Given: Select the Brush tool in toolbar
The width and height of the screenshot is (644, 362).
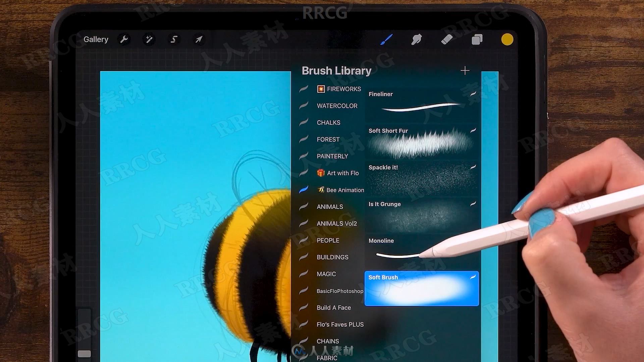Looking at the screenshot, I should coord(386,39).
